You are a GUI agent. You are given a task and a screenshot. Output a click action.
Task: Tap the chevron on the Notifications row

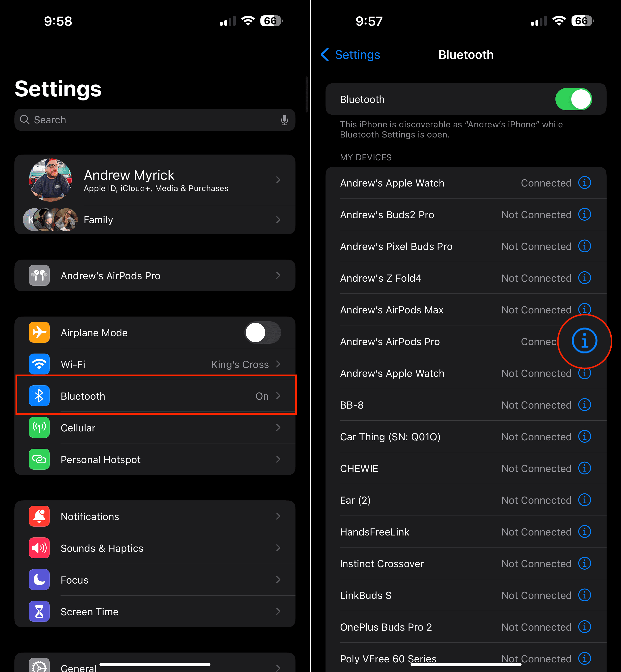[278, 516]
